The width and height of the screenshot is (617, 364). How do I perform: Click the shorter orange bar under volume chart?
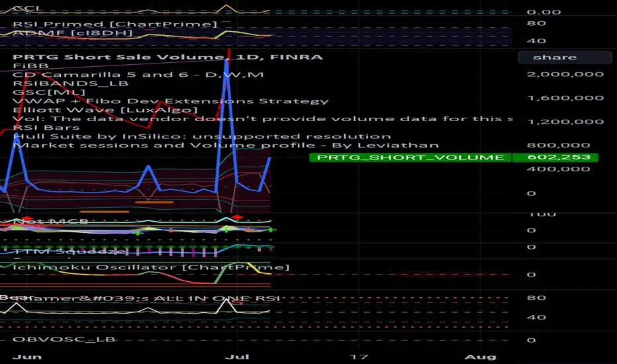(154, 203)
